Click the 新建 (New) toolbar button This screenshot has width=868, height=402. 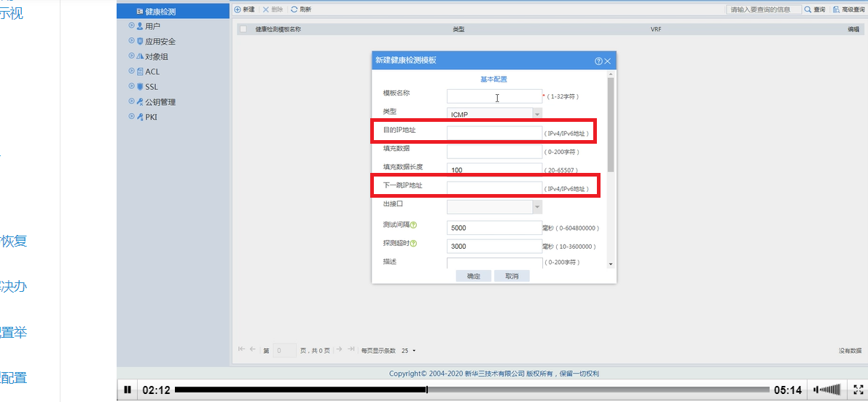click(x=245, y=9)
